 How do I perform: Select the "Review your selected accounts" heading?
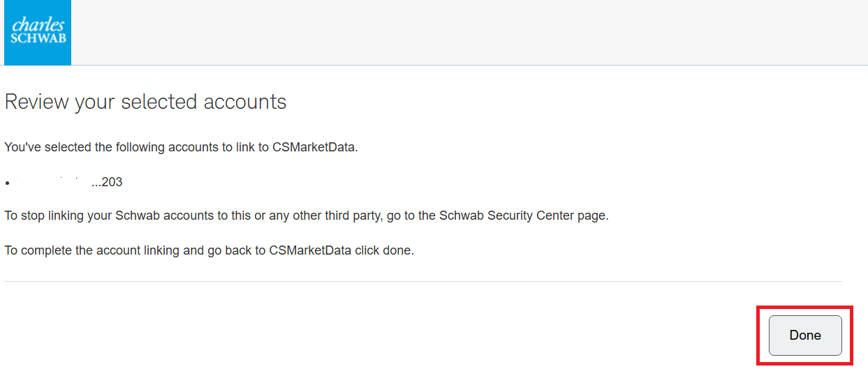coord(145,102)
